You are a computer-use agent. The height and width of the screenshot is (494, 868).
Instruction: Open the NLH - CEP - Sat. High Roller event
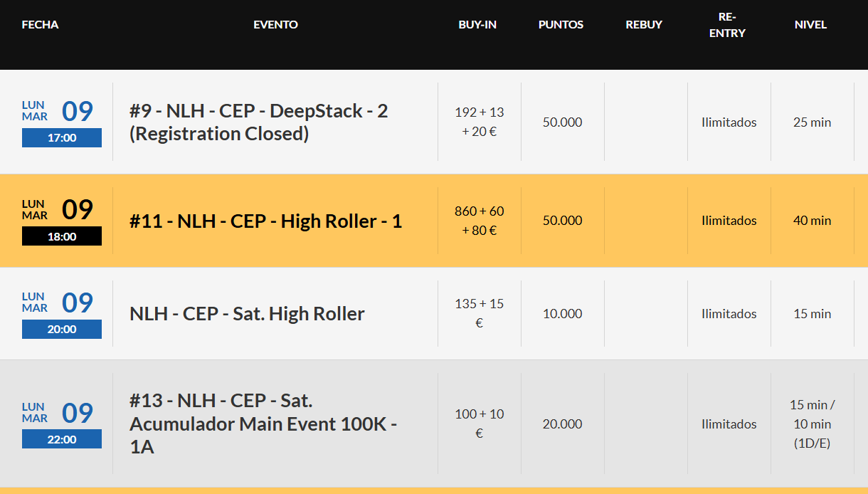pyautogui.click(x=247, y=314)
